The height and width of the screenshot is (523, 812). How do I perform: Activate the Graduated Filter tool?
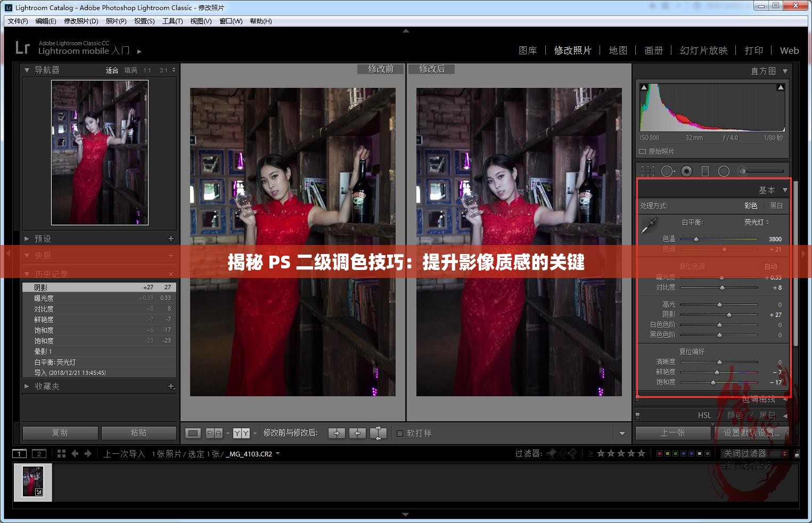point(706,170)
